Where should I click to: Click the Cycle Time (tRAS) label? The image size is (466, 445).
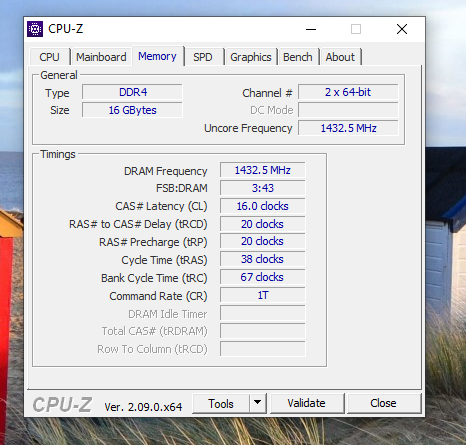coord(164,260)
